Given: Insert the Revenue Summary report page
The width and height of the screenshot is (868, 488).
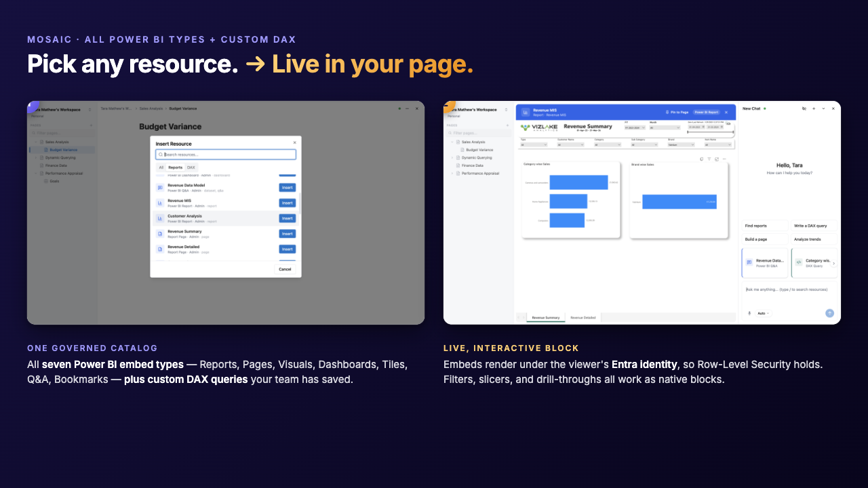Looking at the screenshot, I should coord(288,234).
